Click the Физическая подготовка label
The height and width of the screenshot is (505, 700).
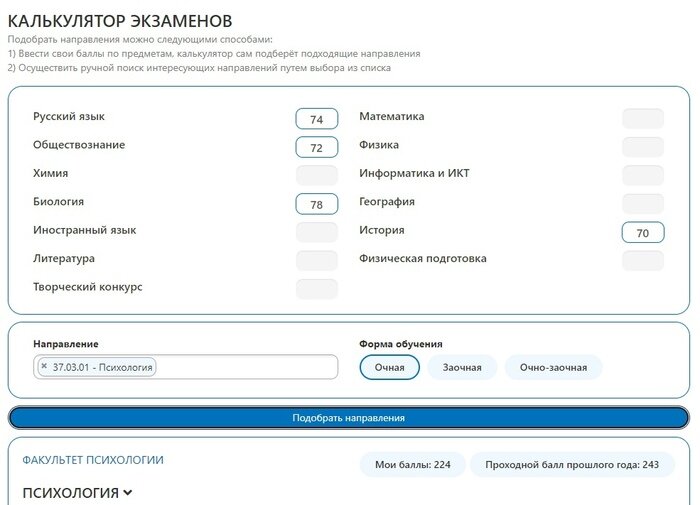423,258
